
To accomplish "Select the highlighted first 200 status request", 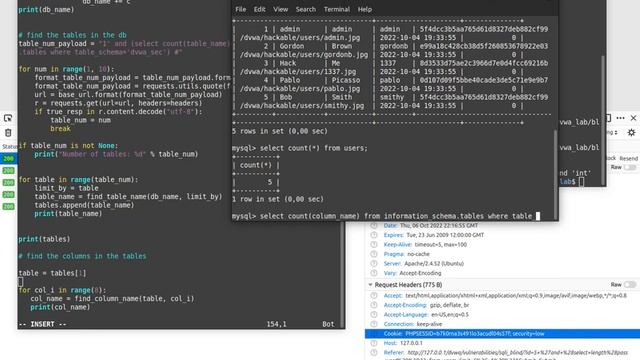I will pyautogui.click(x=8, y=158).
